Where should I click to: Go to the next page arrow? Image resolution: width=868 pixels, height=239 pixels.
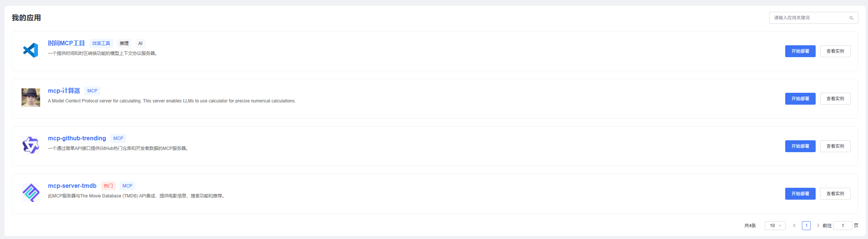pos(818,226)
